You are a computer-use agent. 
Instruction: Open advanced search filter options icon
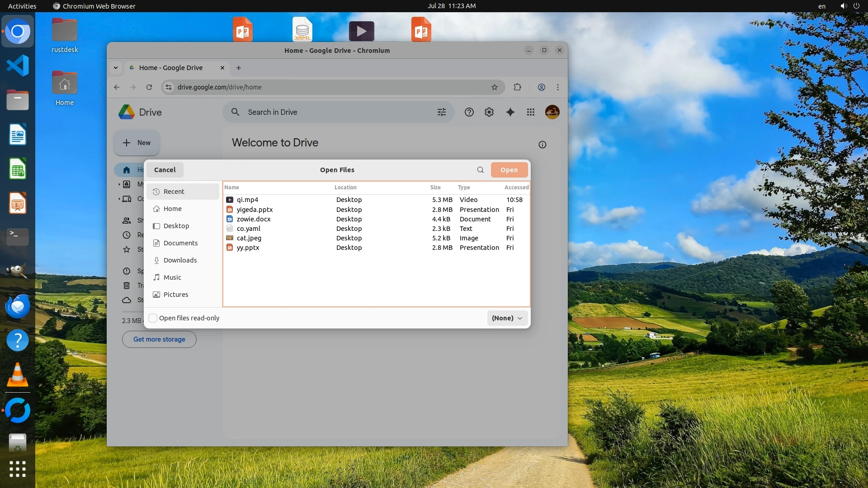[442, 112]
